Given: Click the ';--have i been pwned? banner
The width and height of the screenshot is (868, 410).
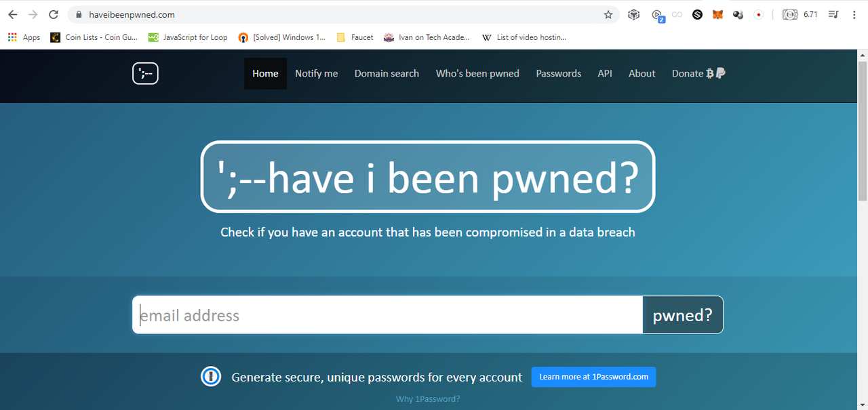Looking at the screenshot, I should [428, 176].
